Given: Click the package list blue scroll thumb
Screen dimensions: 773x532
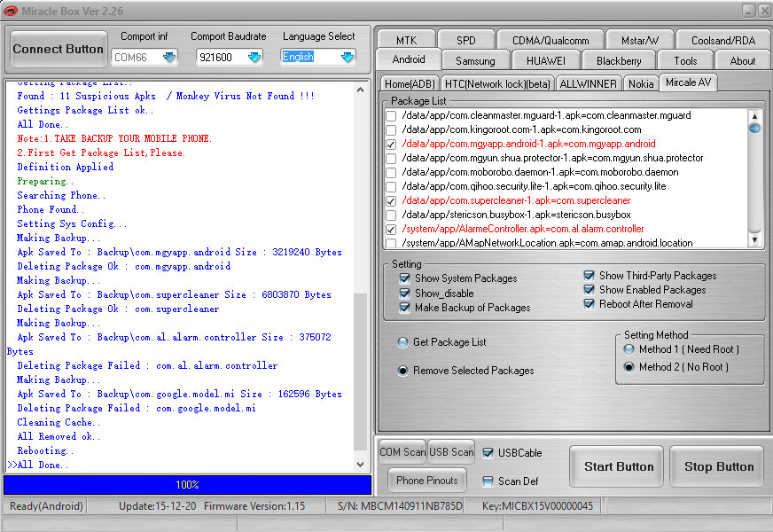Looking at the screenshot, I should click(x=754, y=129).
